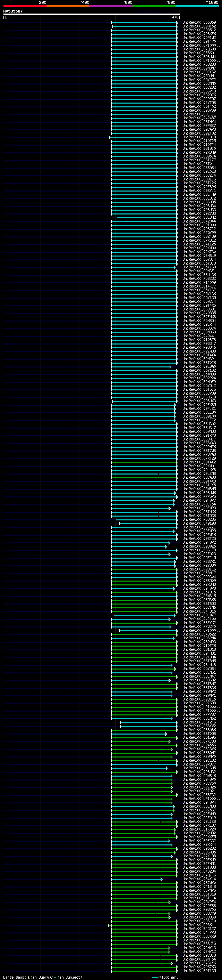Open hit UniRef100_Q7XT29
The height and width of the screenshot is (980, 222).
coord(199,459)
